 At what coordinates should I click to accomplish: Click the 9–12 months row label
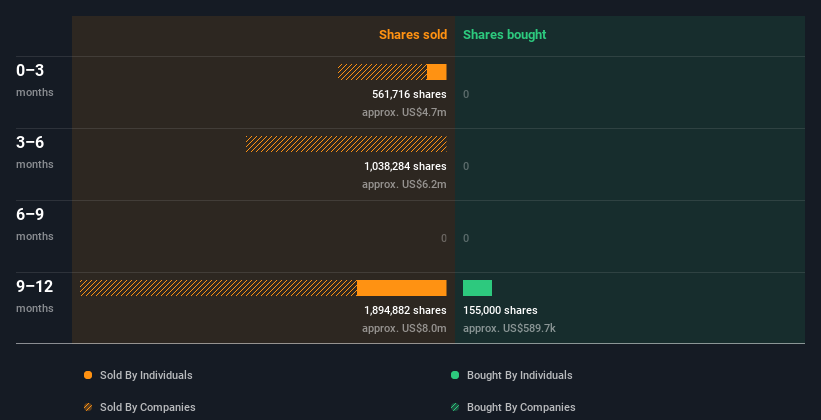[x=35, y=296]
